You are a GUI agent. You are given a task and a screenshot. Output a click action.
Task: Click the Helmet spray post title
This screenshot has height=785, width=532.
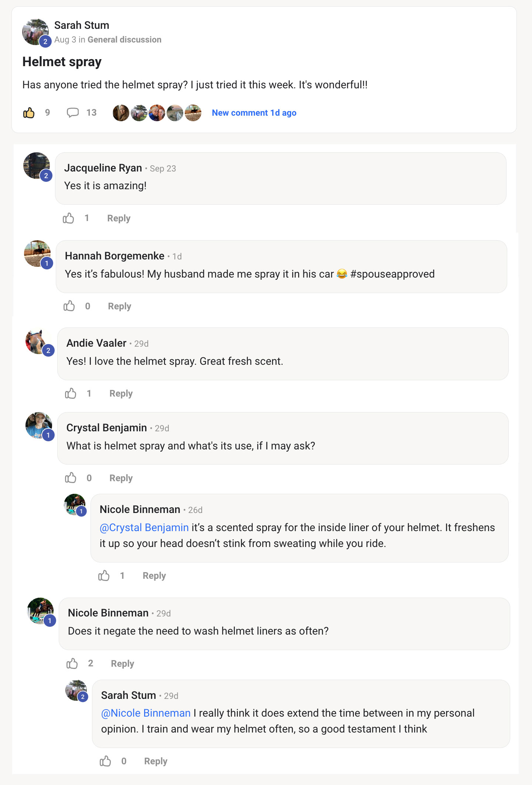click(x=62, y=62)
